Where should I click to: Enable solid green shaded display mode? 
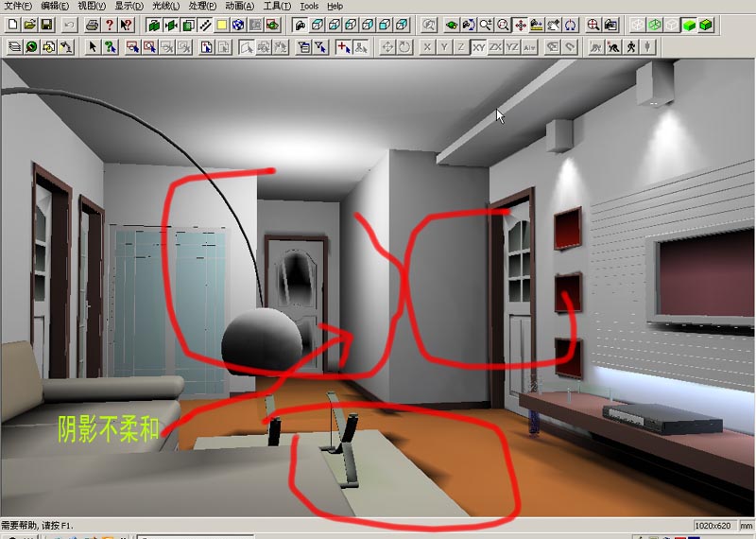(689, 25)
